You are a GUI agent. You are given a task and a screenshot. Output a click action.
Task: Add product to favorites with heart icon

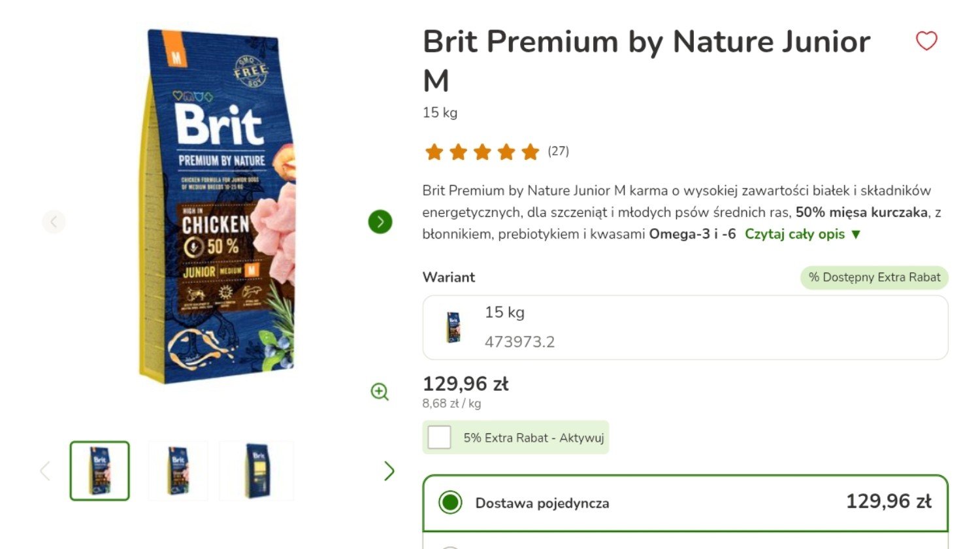pos(926,41)
